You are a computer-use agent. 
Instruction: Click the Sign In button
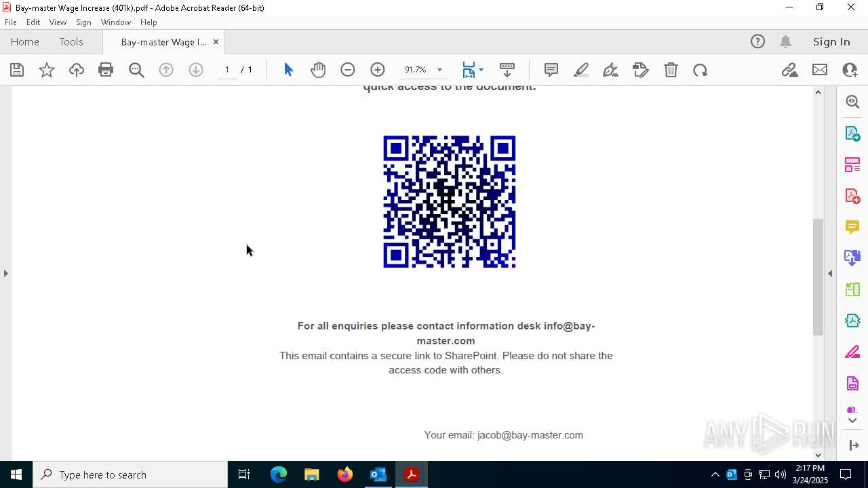tap(831, 42)
